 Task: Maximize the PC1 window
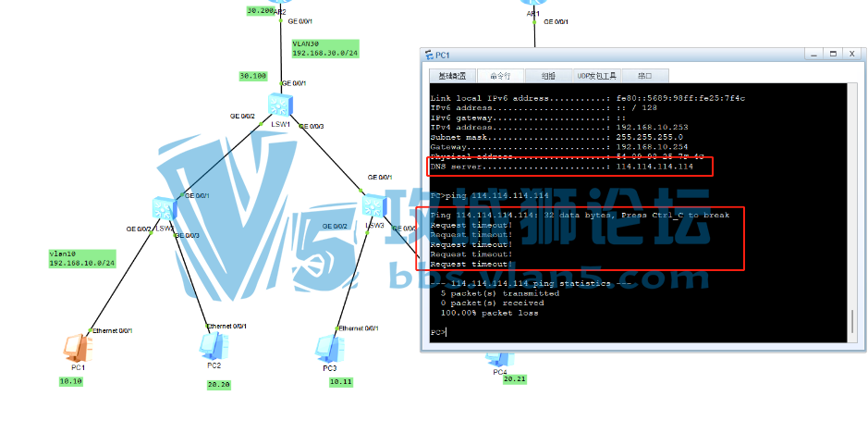pos(833,54)
